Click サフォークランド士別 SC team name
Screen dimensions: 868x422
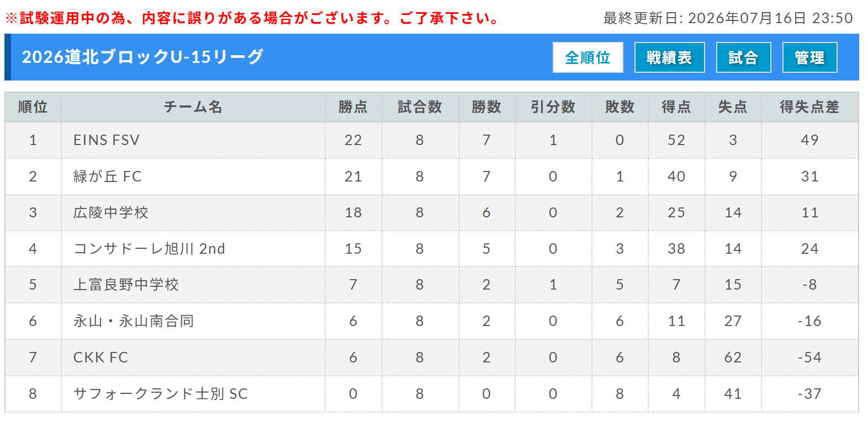tap(161, 394)
